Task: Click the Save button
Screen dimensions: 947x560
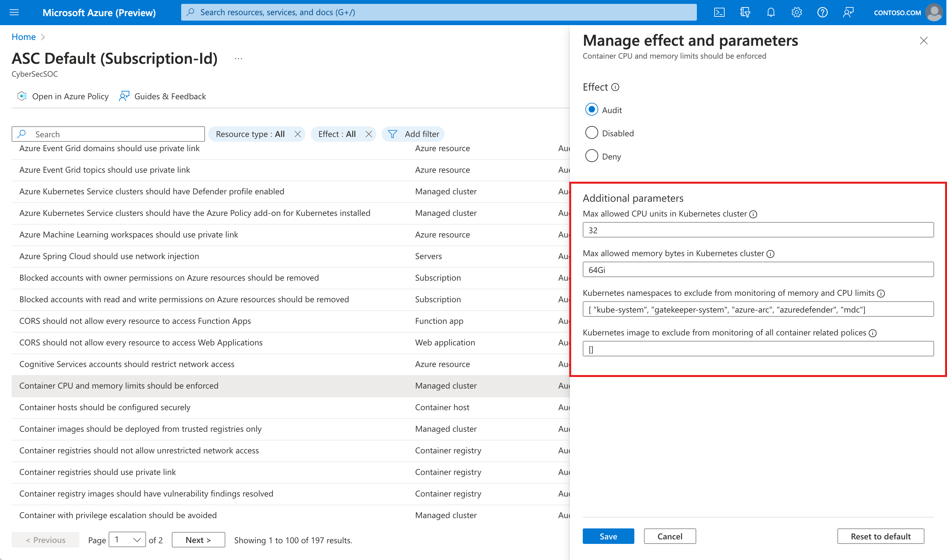Action: 608,536
